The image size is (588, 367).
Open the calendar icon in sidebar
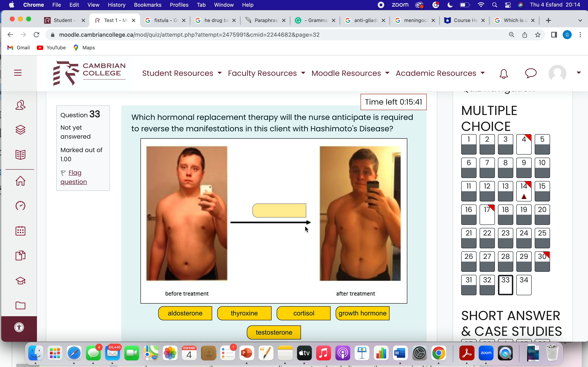[20, 231]
